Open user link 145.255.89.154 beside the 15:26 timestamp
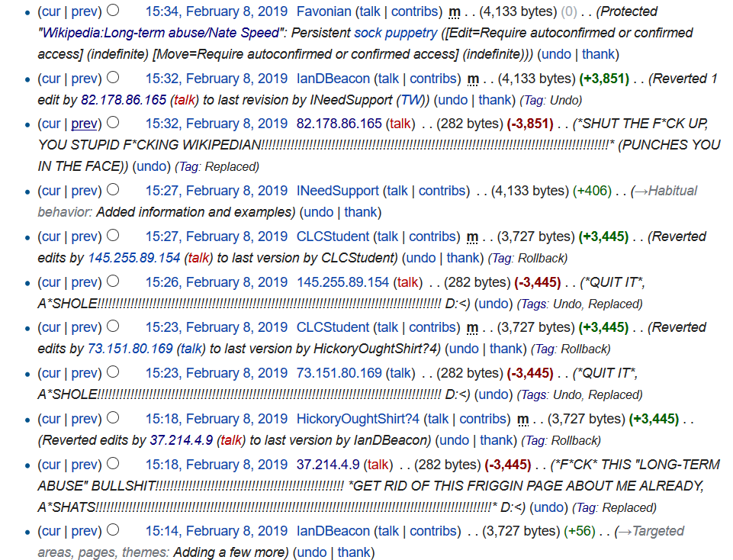The width and height of the screenshot is (733, 560). [342, 282]
